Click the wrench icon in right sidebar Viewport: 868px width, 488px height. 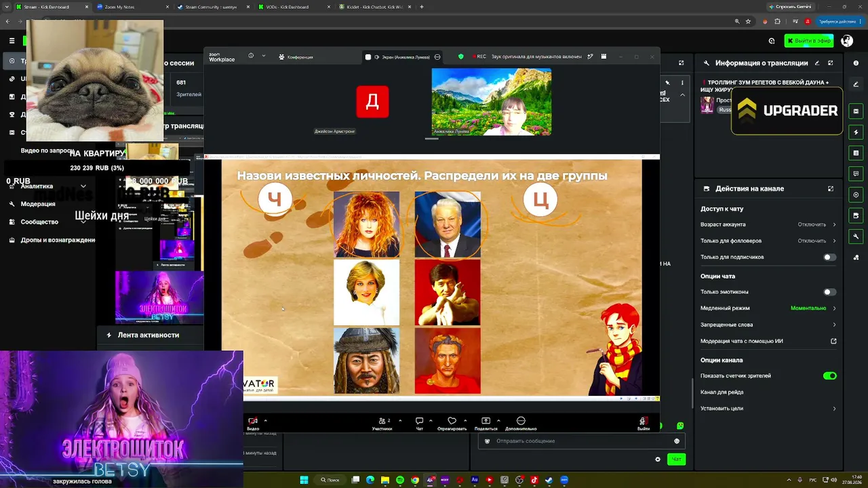point(856,237)
